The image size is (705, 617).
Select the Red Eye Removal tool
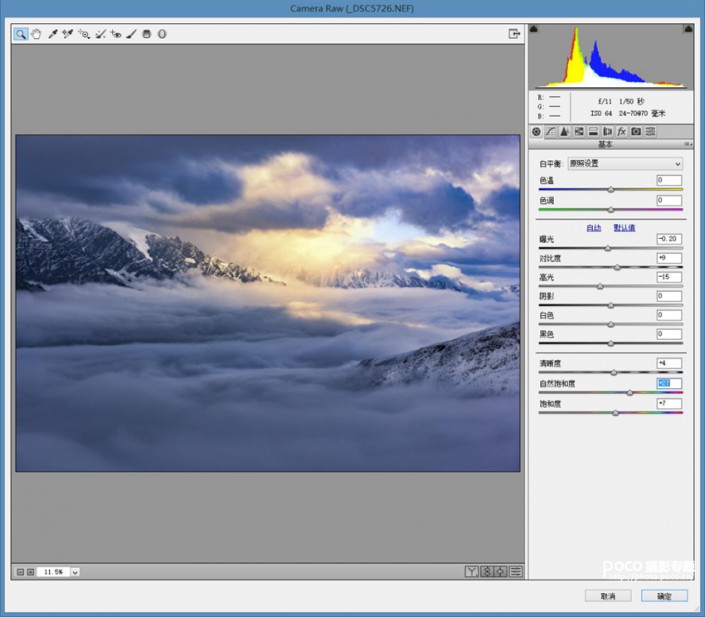pos(116,34)
